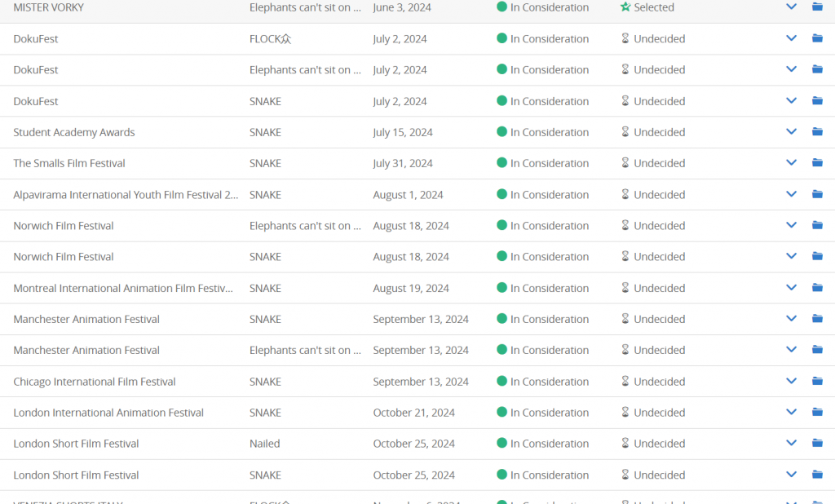Open folder icon for Student Academy Awards row
The height and width of the screenshot is (504, 835).
coord(817,131)
